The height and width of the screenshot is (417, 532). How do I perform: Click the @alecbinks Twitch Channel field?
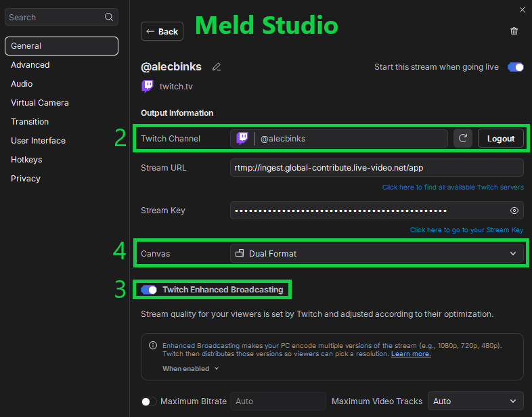tap(339, 138)
